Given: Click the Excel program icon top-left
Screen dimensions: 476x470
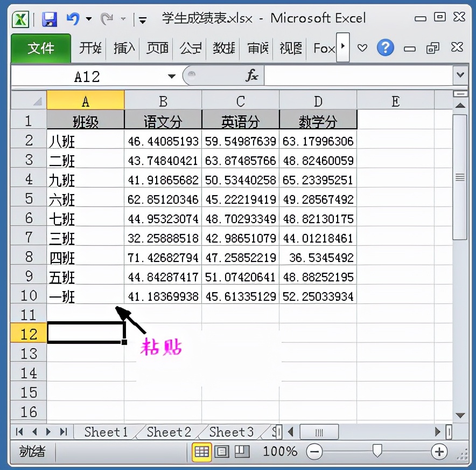Looking at the screenshot, I should [19, 18].
